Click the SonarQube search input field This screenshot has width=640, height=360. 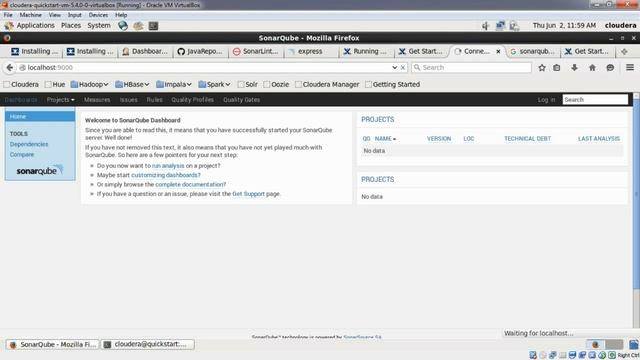coord(595,100)
